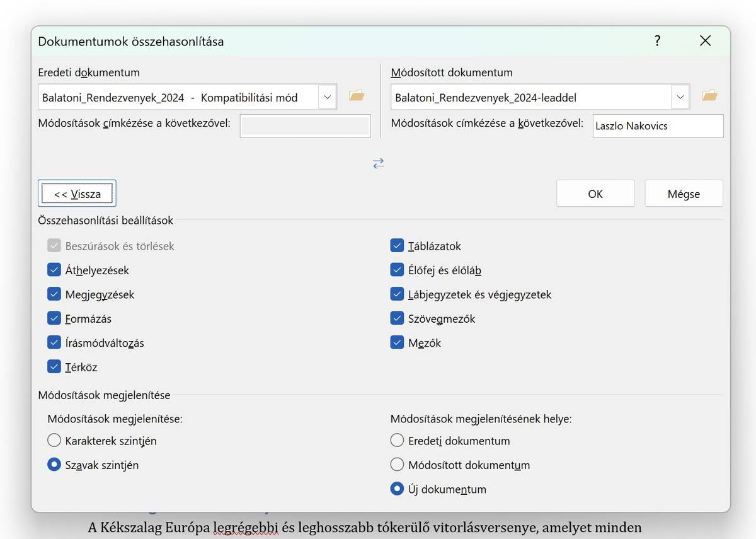Confirm comparison with OK button

[x=595, y=194]
